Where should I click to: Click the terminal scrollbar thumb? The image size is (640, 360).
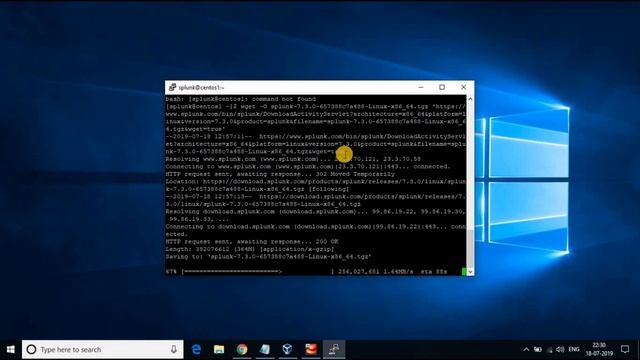coord(470,249)
